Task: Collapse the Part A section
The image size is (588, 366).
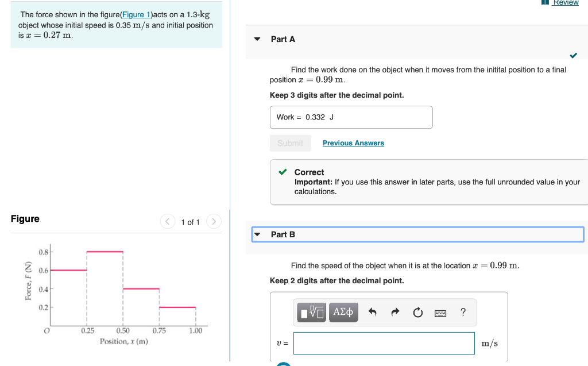Action: (257, 39)
